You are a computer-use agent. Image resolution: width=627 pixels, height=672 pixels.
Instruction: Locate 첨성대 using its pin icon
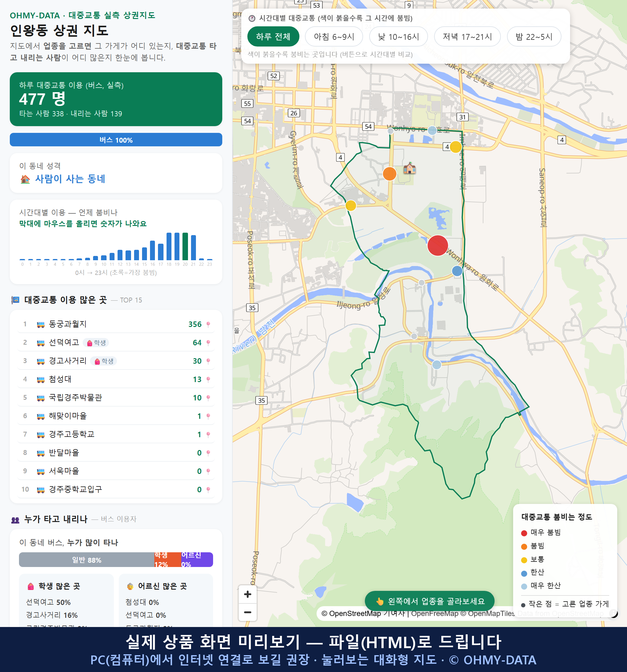click(208, 379)
